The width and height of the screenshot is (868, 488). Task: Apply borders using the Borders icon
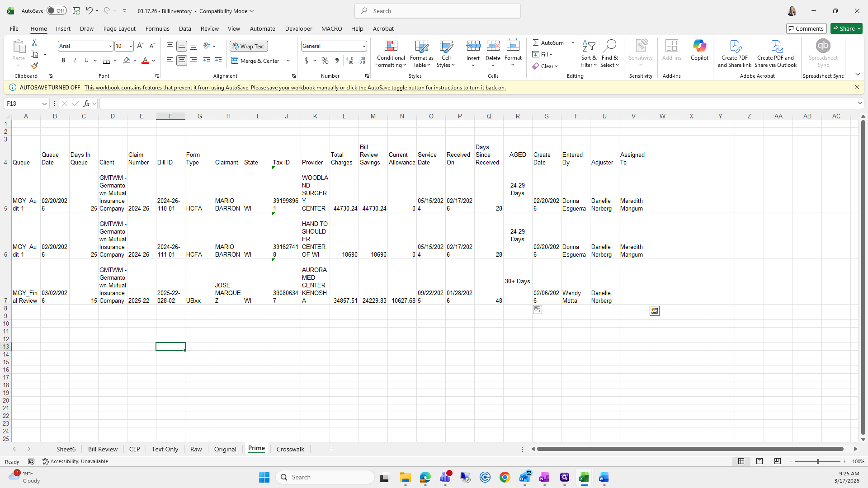click(107, 61)
